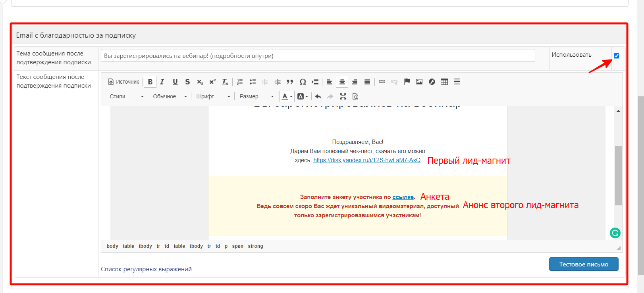
Task: Apply strikethrough formatting
Action: coord(187,82)
